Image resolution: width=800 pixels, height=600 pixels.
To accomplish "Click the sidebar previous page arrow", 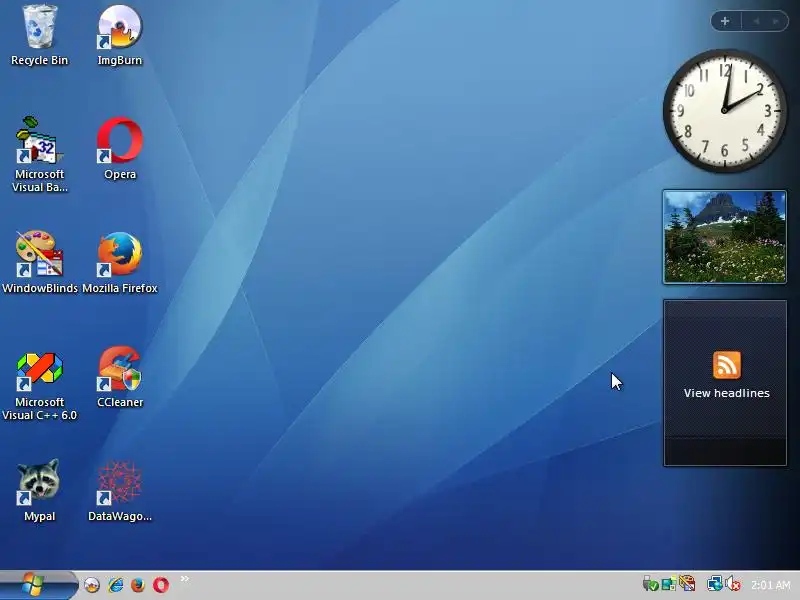I will coord(756,21).
